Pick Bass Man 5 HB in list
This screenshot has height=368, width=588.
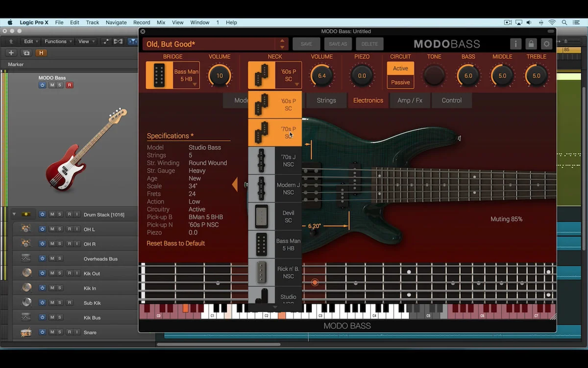coord(275,244)
